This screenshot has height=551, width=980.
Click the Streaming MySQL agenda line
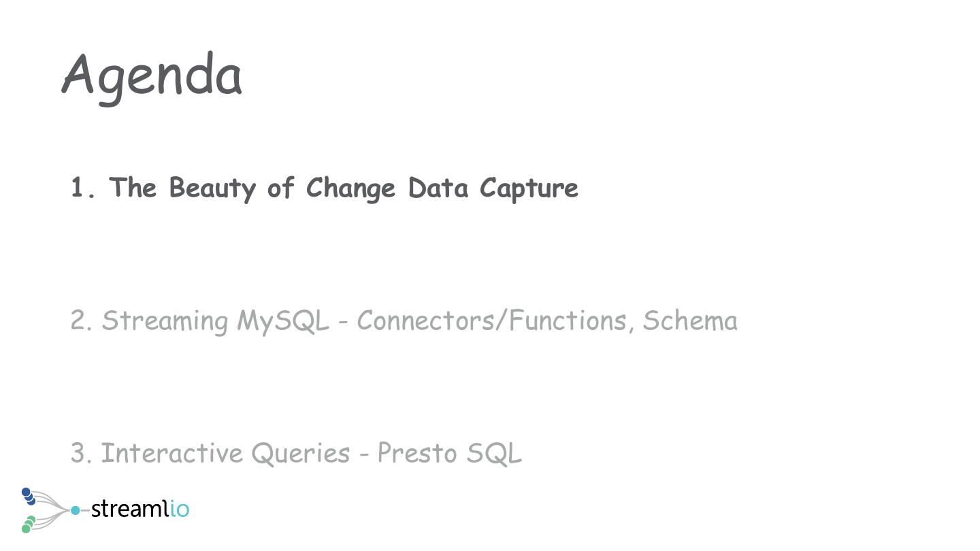click(x=404, y=320)
